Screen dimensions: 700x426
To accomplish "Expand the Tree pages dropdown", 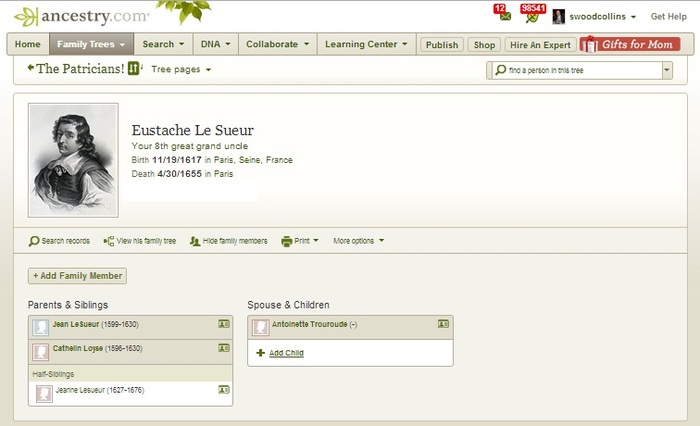I will 181,69.
